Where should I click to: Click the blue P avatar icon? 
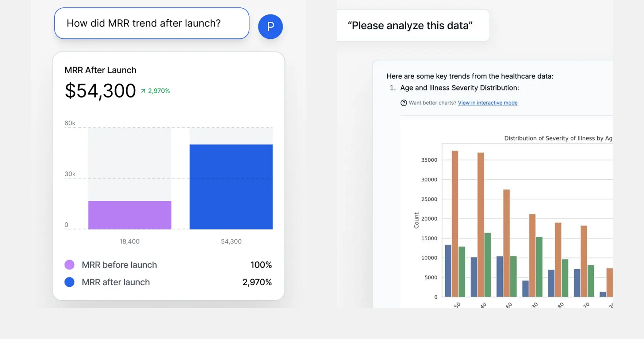tap(270, 27)
